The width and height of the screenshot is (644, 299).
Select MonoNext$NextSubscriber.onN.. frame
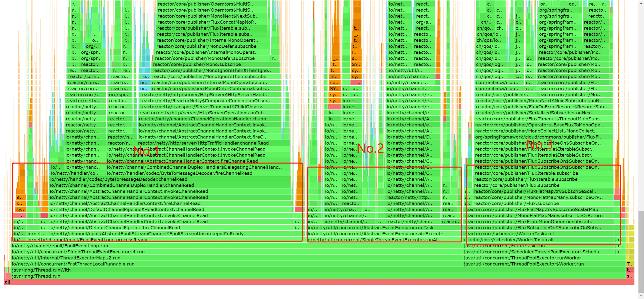[x=543, y=101]
